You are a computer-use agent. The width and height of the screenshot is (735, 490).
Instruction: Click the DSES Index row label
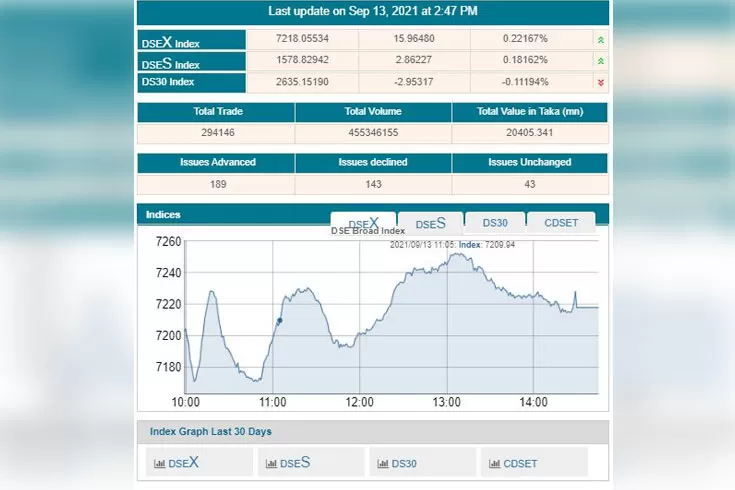[191, 61]
